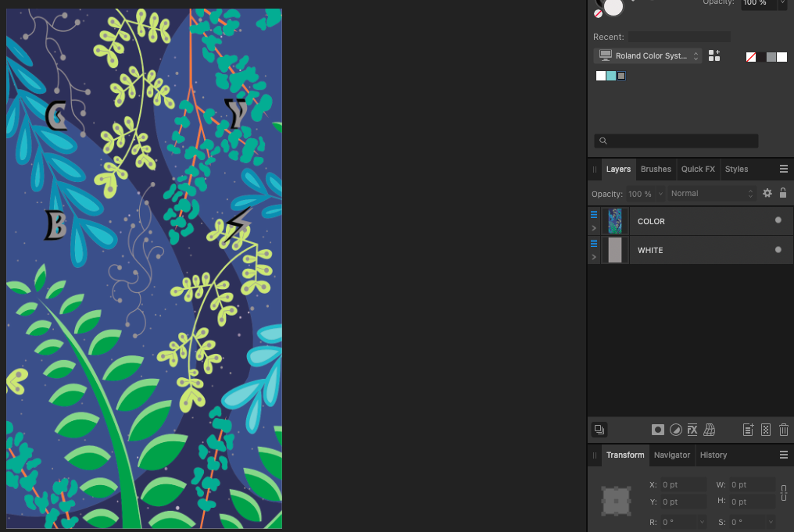Open the rotation R dropdown arrow

coord(702,522)
